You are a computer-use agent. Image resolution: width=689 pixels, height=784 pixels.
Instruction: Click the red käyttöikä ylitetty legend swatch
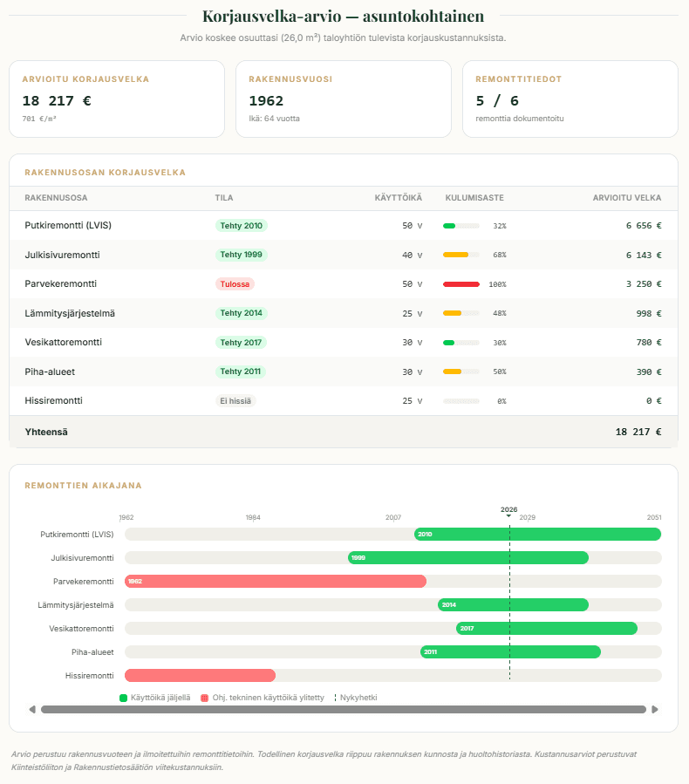[205, 698]
